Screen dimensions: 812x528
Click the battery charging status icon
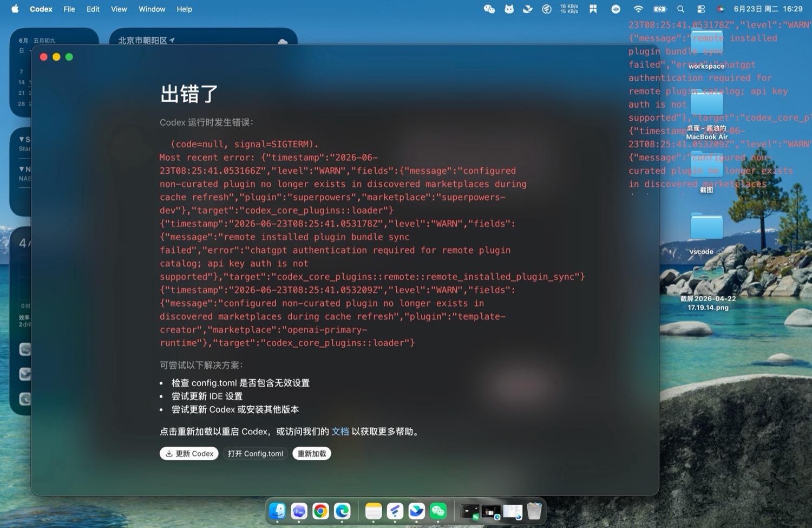(x=660, y=9)
